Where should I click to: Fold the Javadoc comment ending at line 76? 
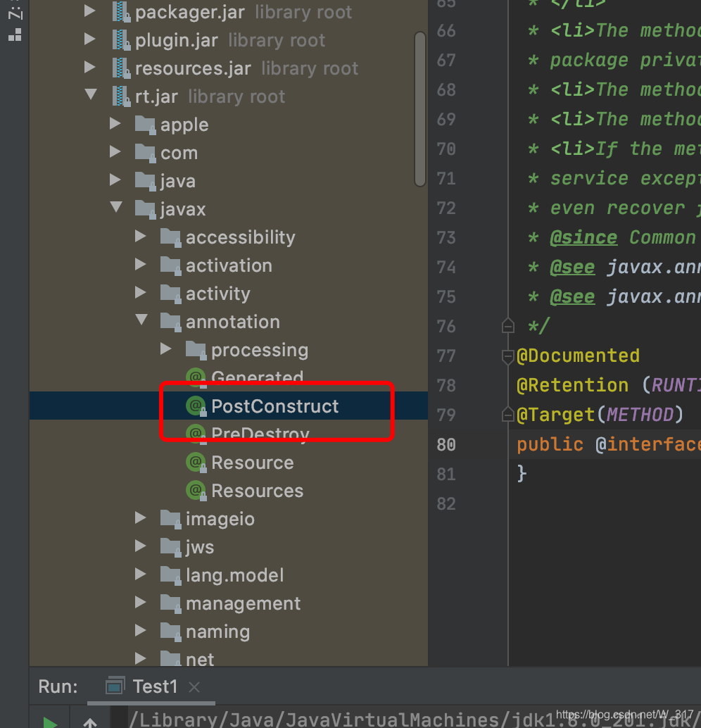pos(508,326)
